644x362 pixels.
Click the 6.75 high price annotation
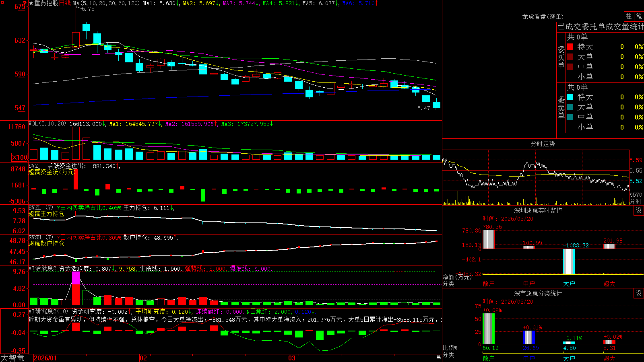point(88,9)
